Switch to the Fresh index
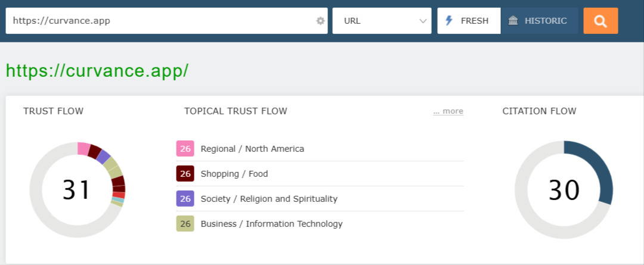 (x=469, y=21)
